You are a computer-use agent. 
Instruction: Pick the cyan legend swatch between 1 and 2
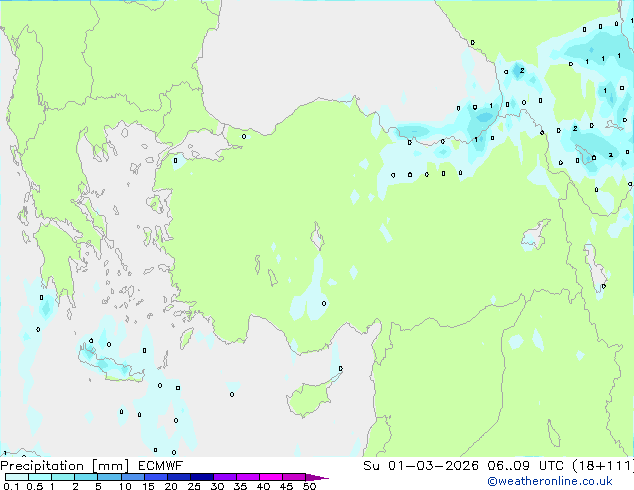pos(63,477)
